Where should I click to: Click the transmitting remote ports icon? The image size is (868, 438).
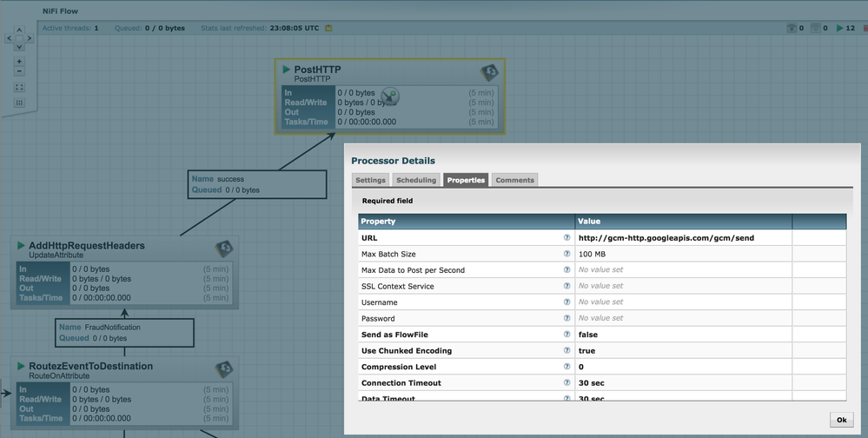tap(792, 28)
